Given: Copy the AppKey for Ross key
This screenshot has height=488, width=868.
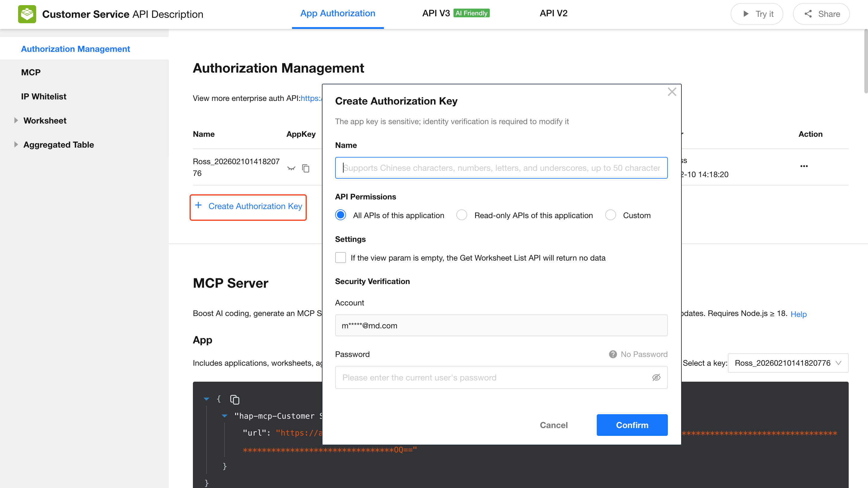Looking at the screenshot, I should (x=306, y=168).
